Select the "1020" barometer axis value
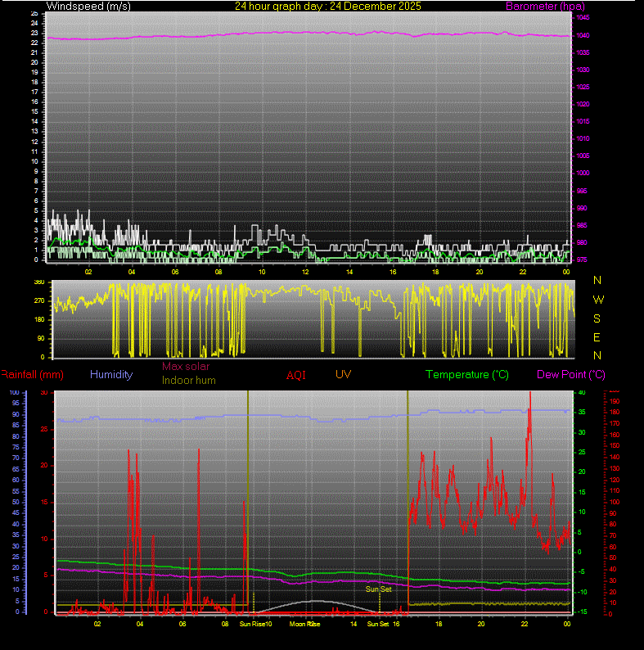644x650 pixels. (583, 105)
